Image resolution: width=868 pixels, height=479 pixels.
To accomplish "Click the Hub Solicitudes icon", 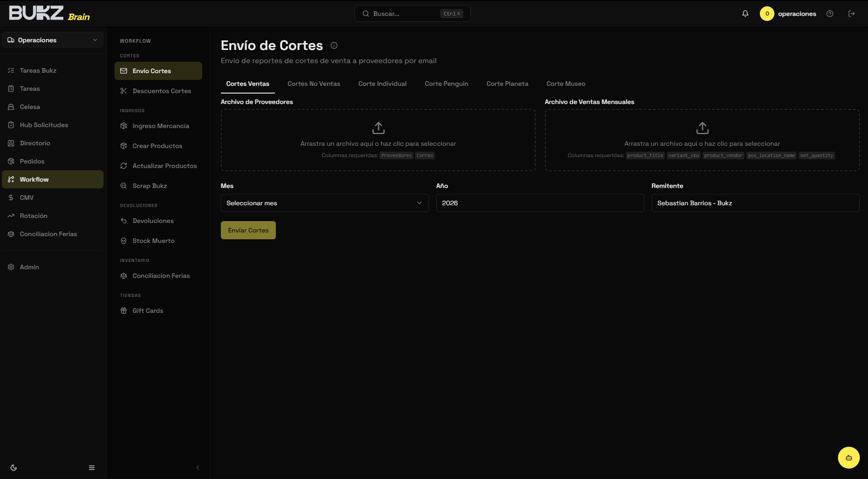I will coord(11,125).
